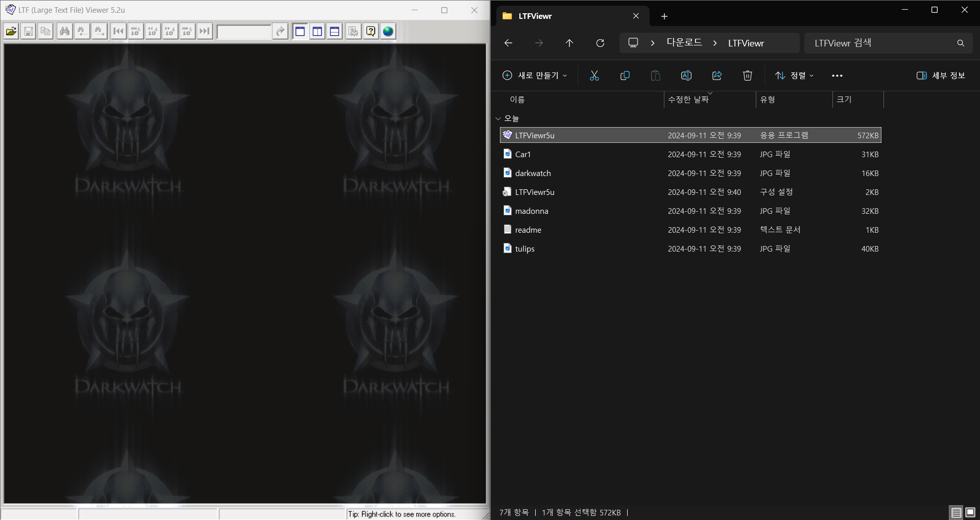Sort by the 유형 column header
980x520 pixels.
(794, 100)
